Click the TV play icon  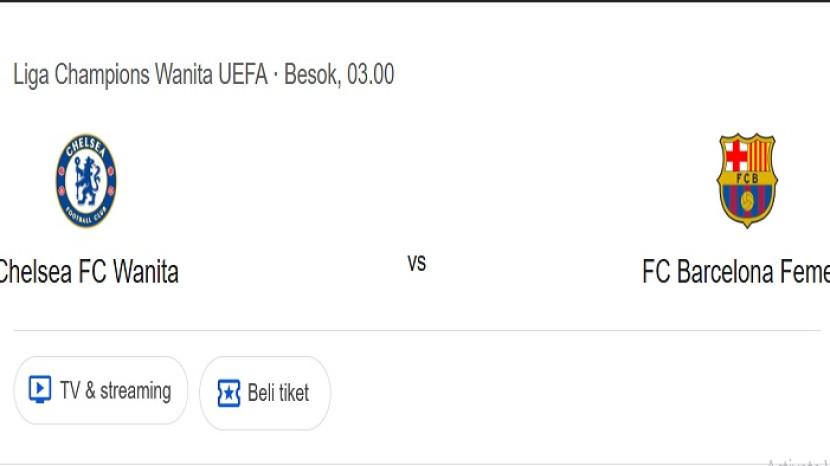click(40, 390)
